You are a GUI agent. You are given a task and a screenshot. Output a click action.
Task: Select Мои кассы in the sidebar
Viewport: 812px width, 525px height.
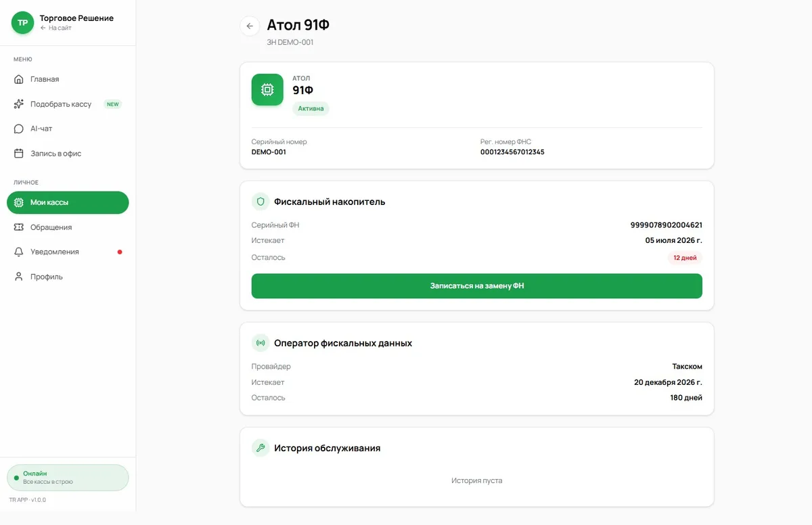(x=68, y=202)
